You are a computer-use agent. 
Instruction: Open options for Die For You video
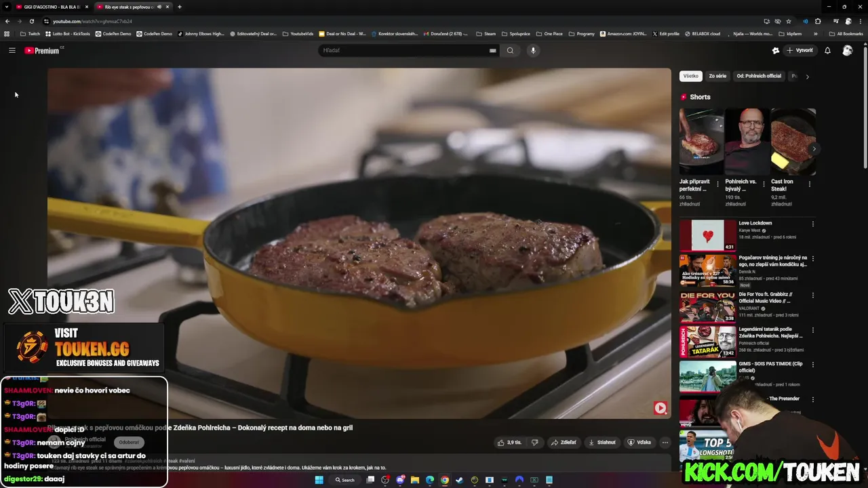[x=812, y=296]
